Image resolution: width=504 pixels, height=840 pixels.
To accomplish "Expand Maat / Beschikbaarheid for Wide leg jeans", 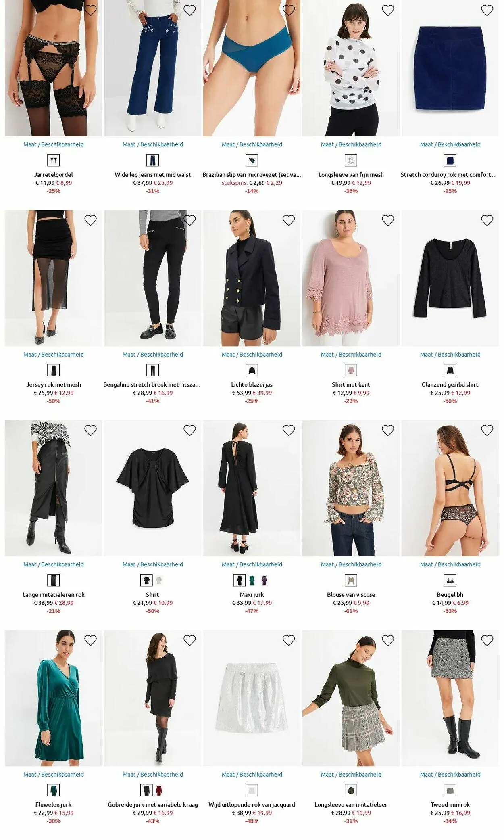I will pyautogui.click(x=153, y=144).
